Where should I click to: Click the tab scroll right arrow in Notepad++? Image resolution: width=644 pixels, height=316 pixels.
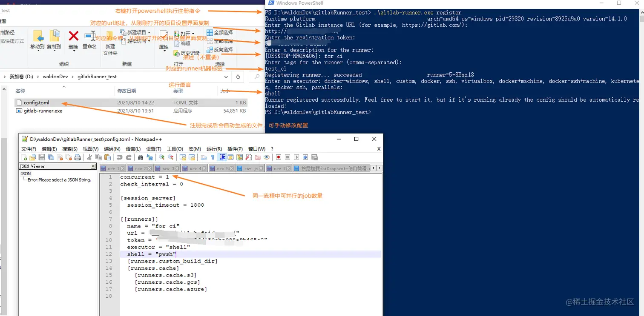[379, 168]
